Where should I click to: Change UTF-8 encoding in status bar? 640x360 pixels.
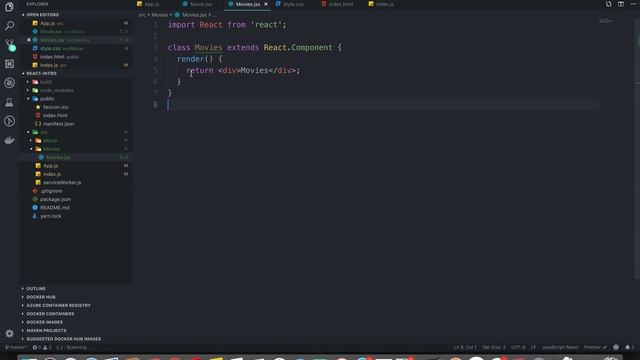518,347
